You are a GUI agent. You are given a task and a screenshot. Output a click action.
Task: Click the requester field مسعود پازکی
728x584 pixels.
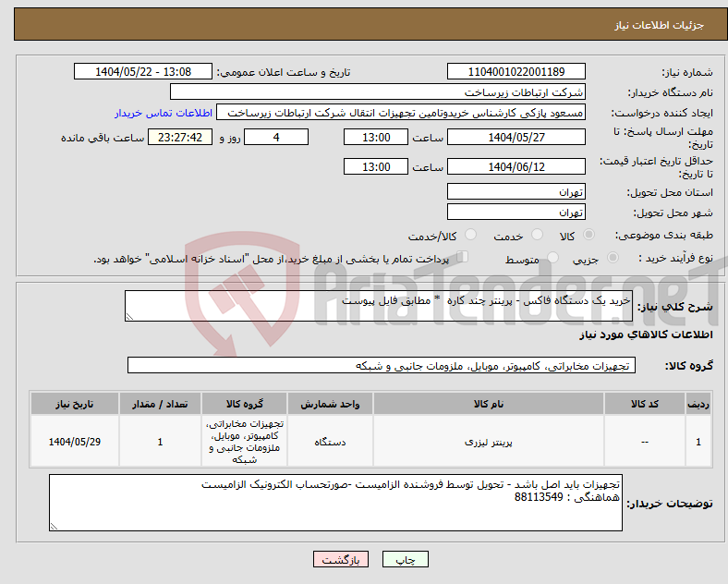tap(401, 113)
